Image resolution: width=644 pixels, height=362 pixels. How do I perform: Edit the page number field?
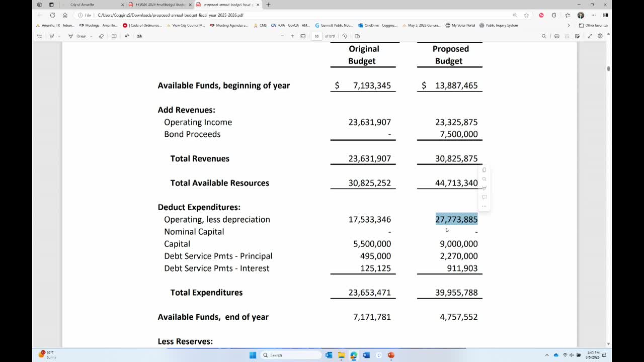[316, 36]
